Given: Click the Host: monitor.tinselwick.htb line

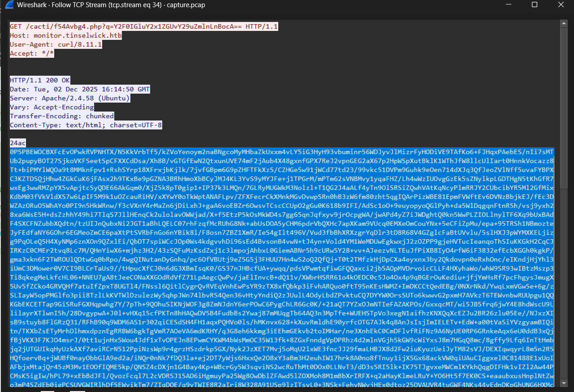Looking at the screenshot, I should click(x=65, y=35).
